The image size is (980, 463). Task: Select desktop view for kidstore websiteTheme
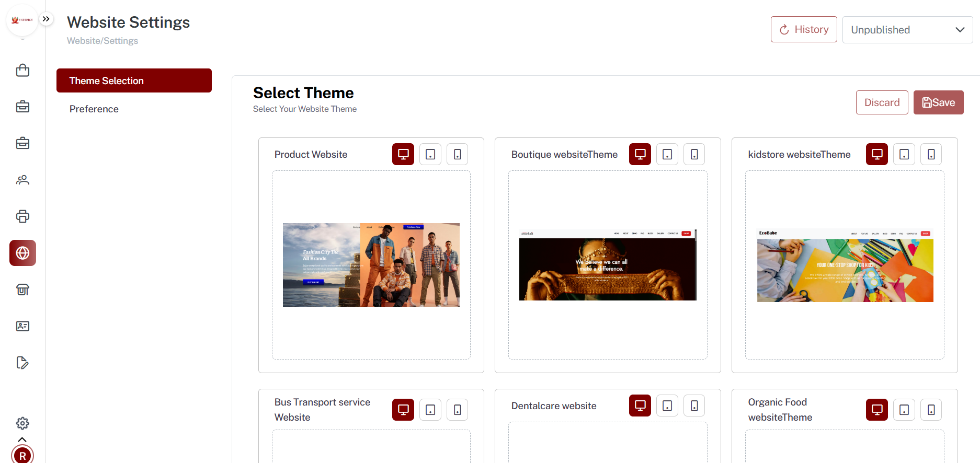click(877, 154)
